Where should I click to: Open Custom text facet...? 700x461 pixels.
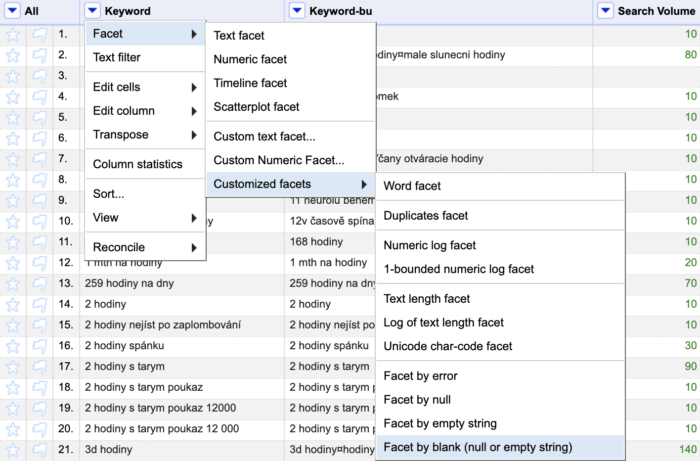tap(291, 137)
